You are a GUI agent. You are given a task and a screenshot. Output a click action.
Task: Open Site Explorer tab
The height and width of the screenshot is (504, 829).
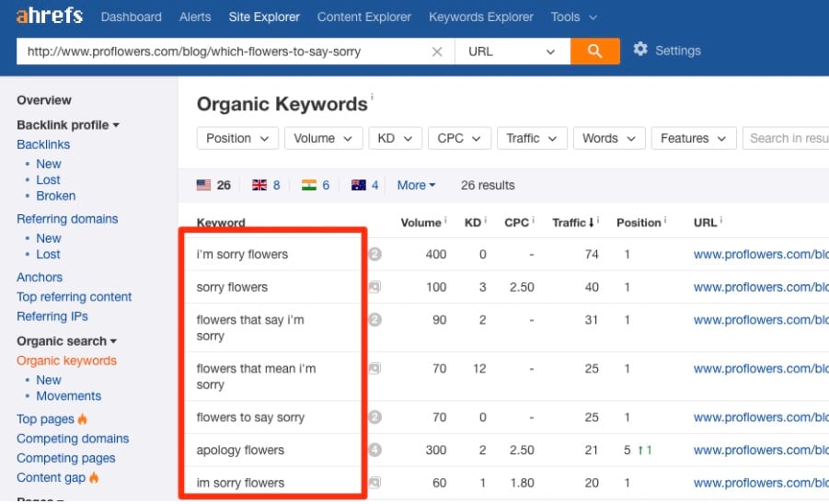point(264,17)
